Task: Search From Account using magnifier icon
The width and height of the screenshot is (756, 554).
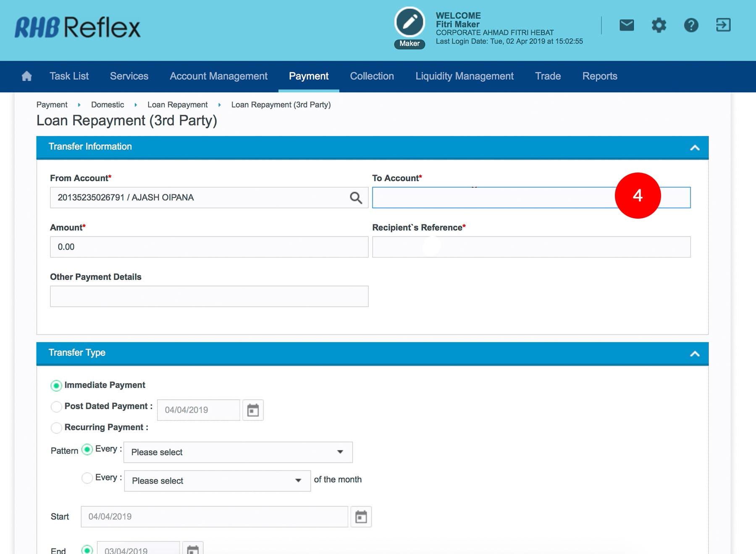Action: (356, 198)
